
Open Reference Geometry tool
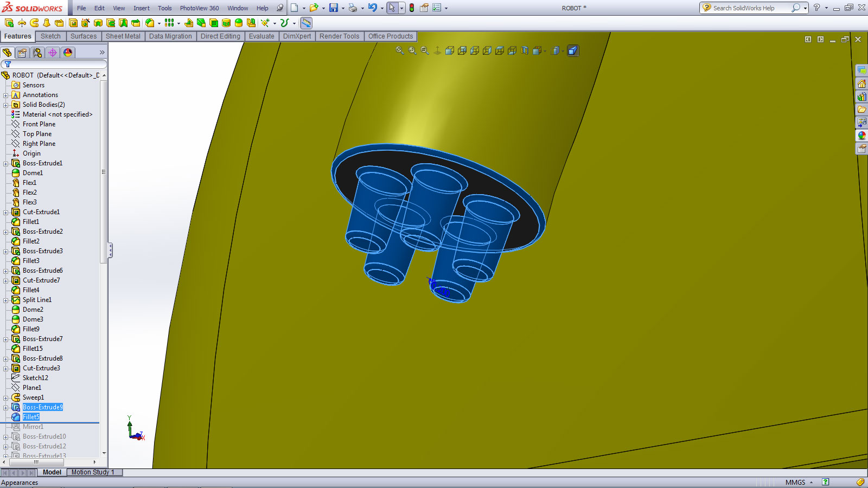point(265,23)
